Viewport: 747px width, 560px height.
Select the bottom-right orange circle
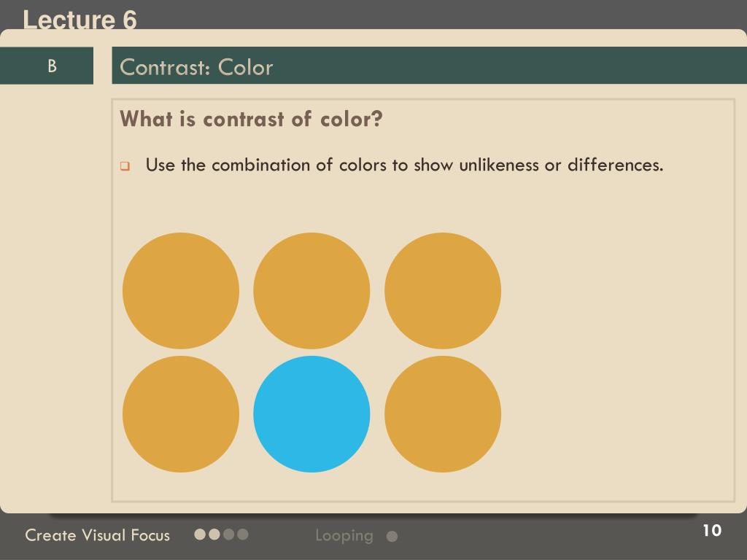[443, 414]
